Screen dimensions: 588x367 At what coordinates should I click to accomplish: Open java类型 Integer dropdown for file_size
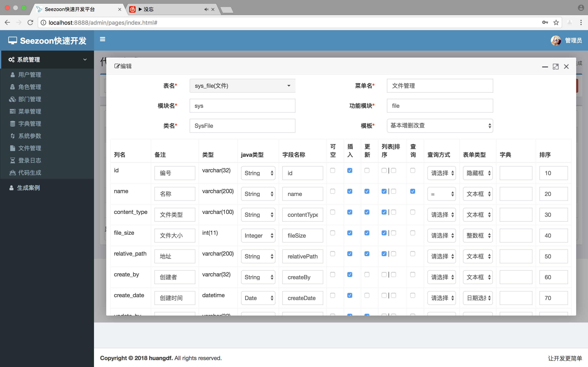point(258,235)
